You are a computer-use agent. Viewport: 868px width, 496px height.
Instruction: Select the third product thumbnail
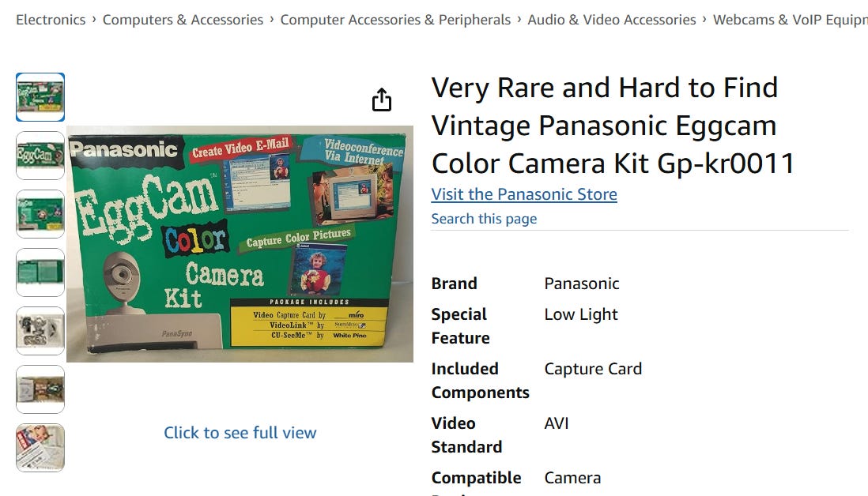[x=40, y=214]
